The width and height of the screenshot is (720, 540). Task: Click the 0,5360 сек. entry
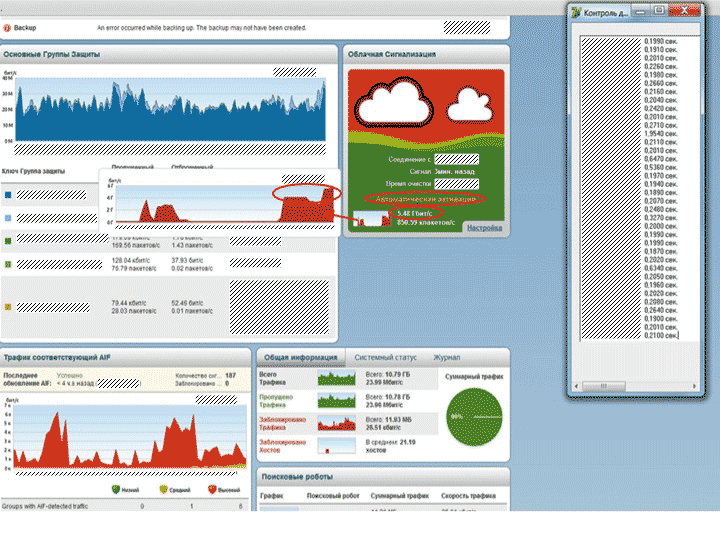point(660,167)
